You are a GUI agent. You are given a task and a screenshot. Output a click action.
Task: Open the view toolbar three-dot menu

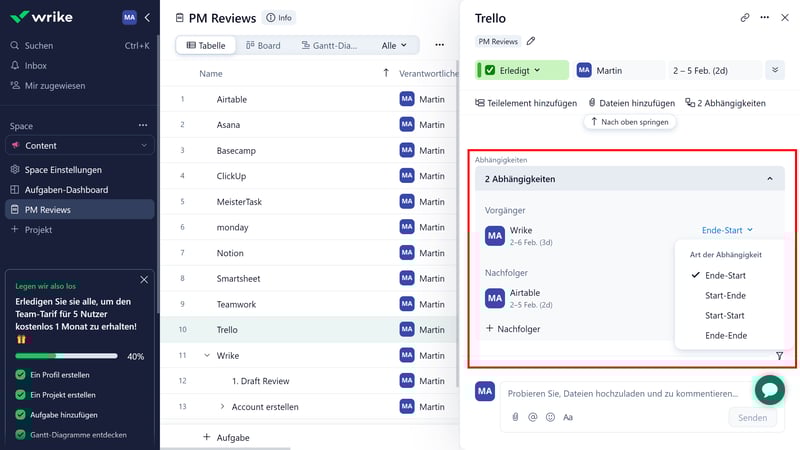439,45
